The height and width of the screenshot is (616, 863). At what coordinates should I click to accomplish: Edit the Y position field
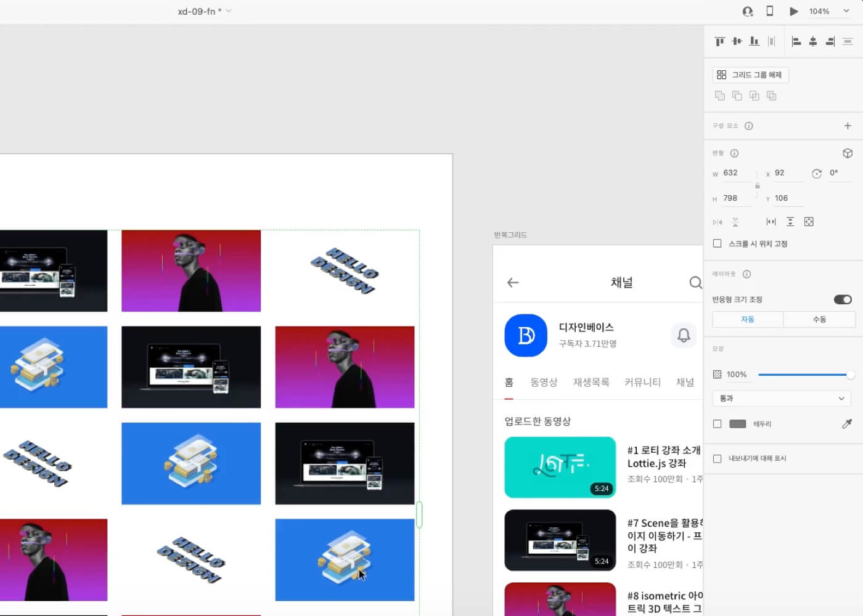point(788,198)
